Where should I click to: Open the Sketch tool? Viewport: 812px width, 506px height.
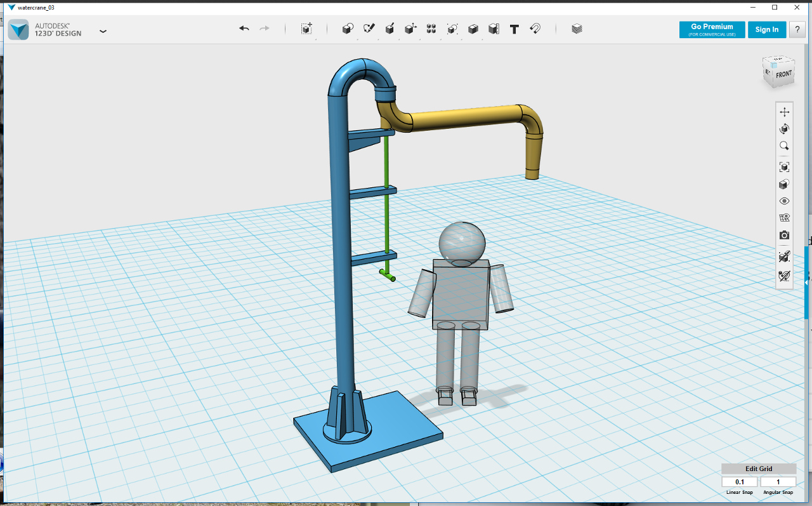(x=369, y=29)
